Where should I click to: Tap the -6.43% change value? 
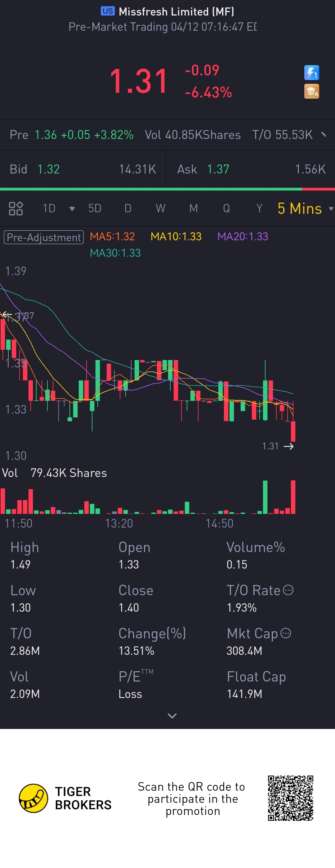coord(208,92)
